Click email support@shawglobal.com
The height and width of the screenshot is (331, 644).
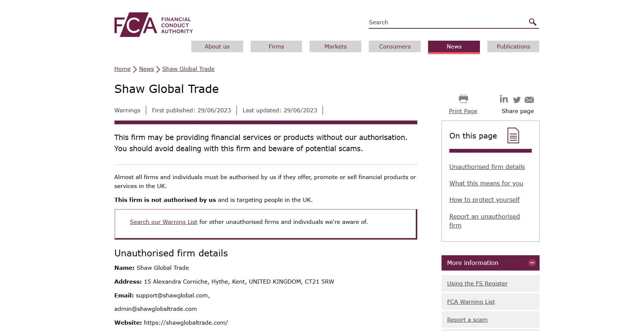[173, 296]
